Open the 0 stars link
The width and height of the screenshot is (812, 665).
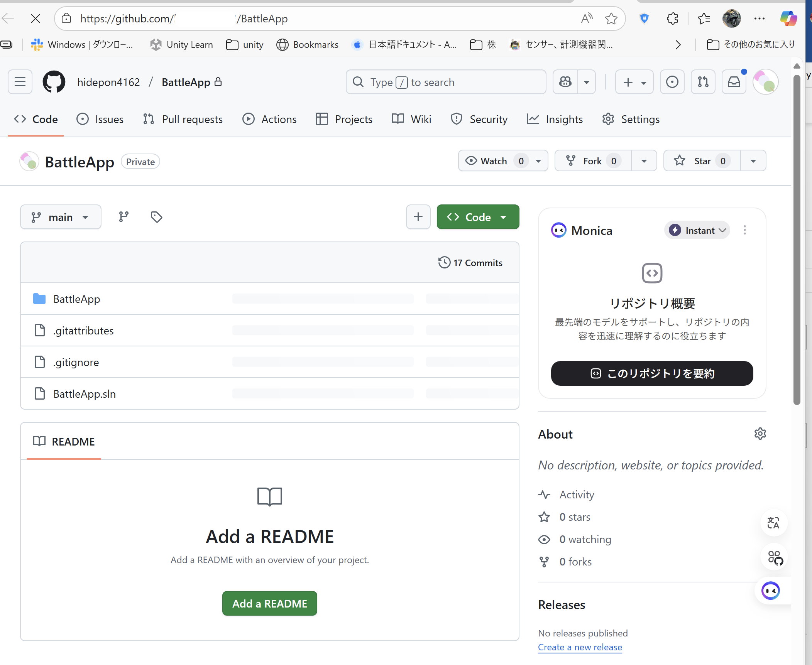click(x=575, y=517)
